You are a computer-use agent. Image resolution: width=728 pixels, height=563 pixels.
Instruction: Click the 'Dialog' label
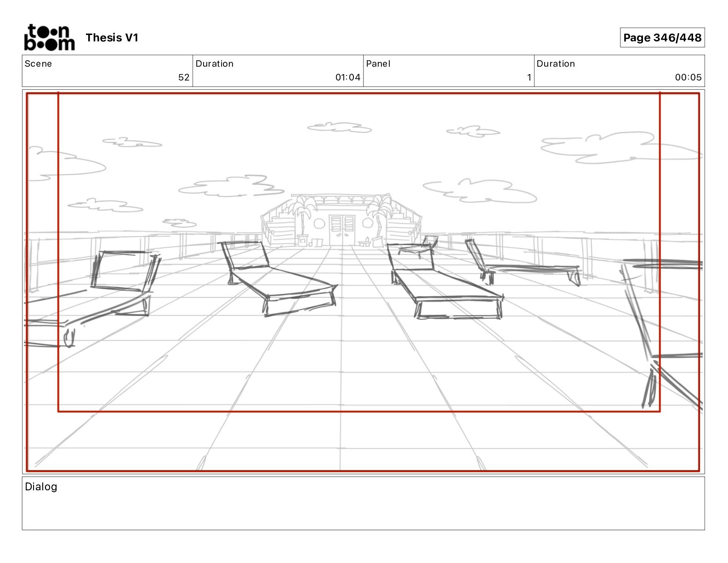pyautogui.click(x=41, y=487)
